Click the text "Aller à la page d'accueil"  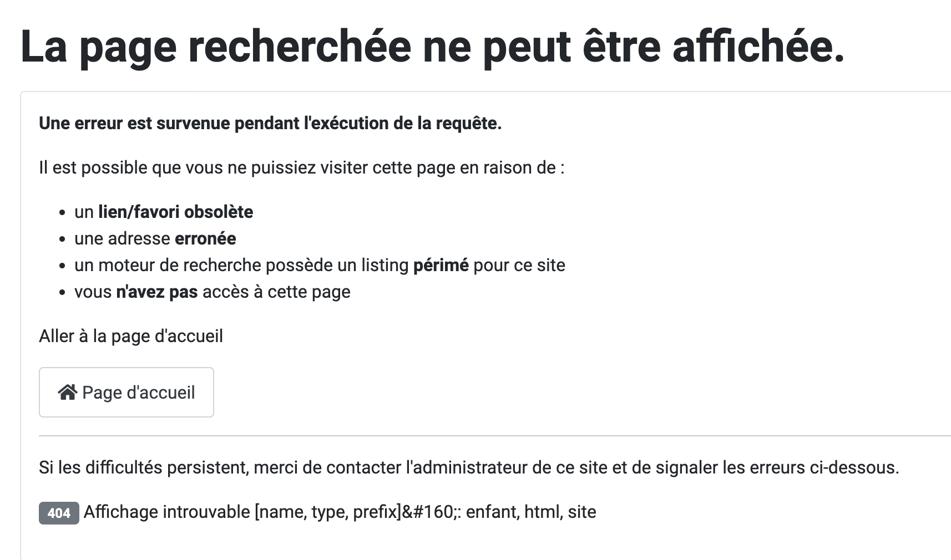131,336
